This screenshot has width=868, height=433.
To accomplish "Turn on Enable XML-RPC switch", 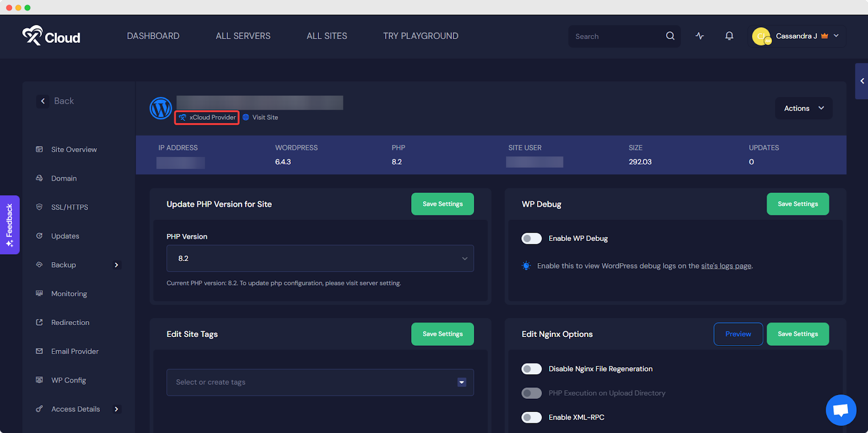I will pyautogui.click(x=531, y=417).
